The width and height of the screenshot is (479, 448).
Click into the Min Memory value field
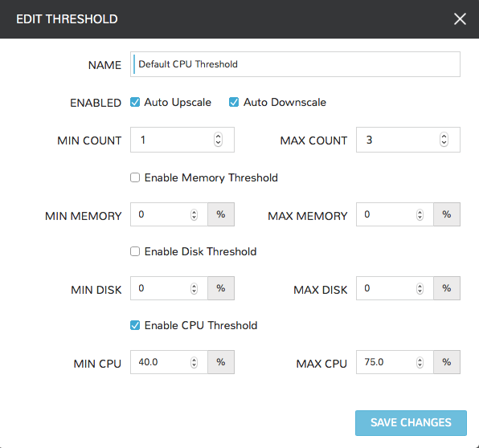click(169, 214)
